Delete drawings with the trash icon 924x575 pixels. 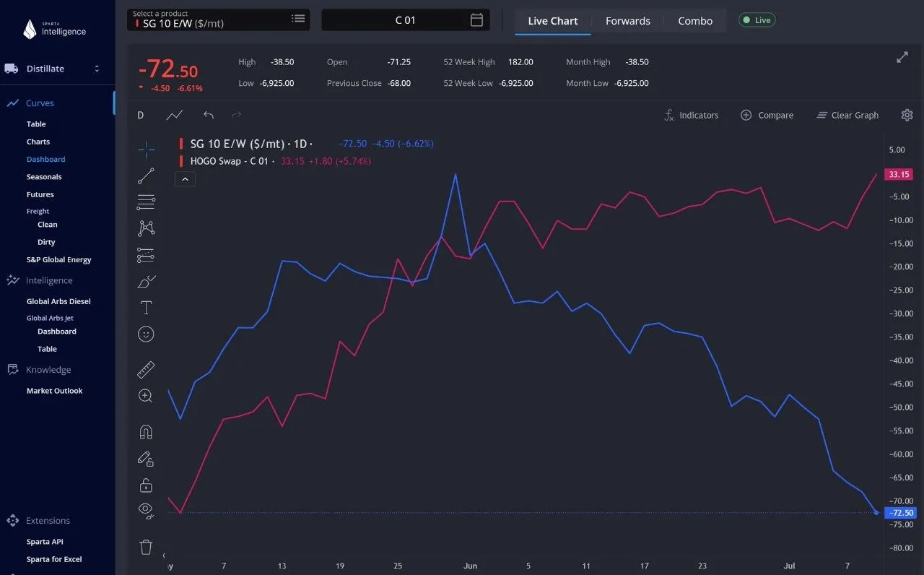pyautogui.click(x=146, y=547)
